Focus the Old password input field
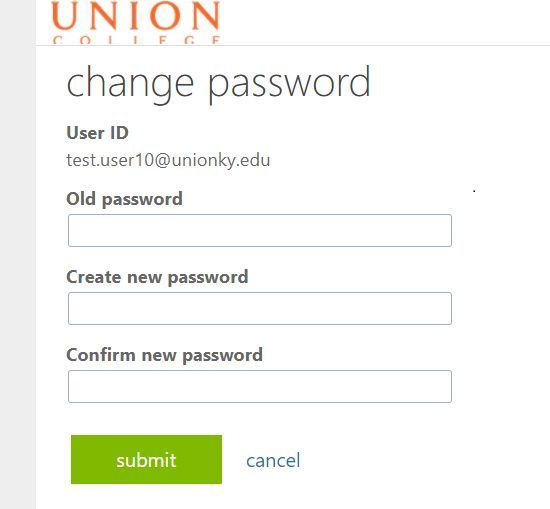Screen dimensions: 550x509 [x=260, y=230]
